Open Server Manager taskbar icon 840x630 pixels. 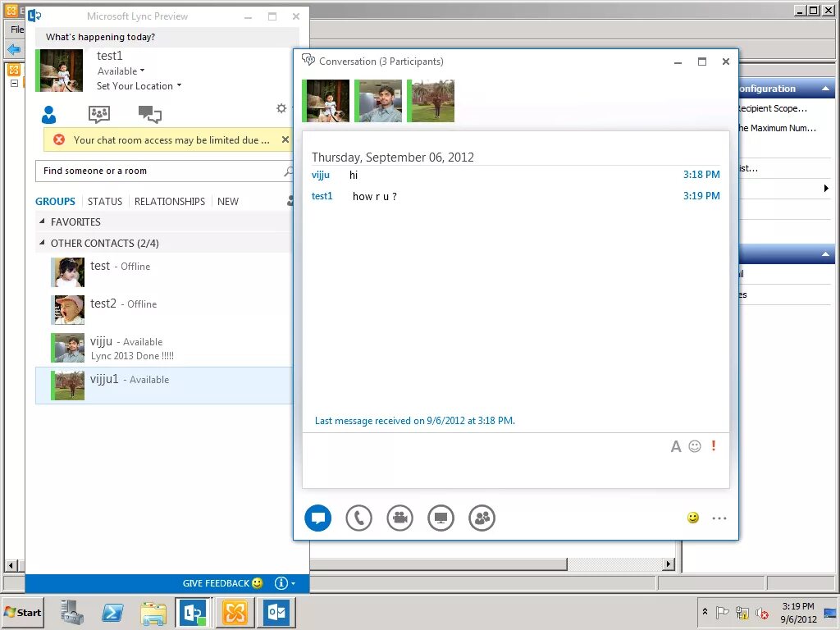point(72,612)
